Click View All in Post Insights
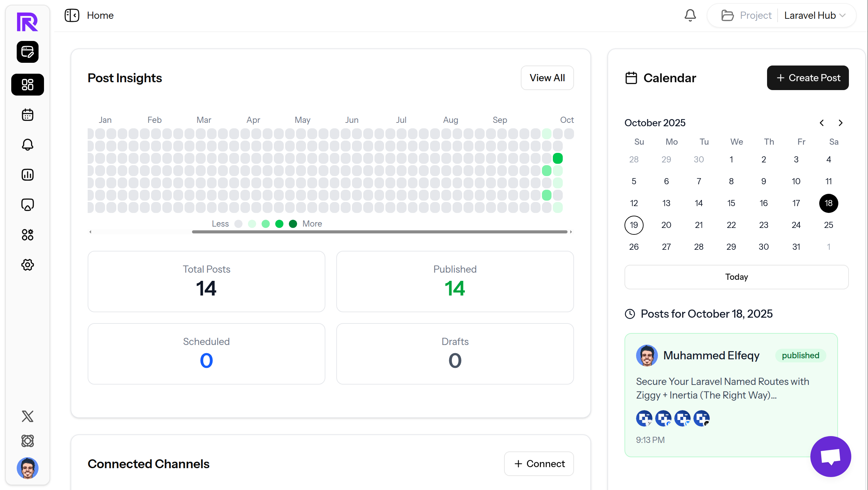 click(x=547, y=78)
